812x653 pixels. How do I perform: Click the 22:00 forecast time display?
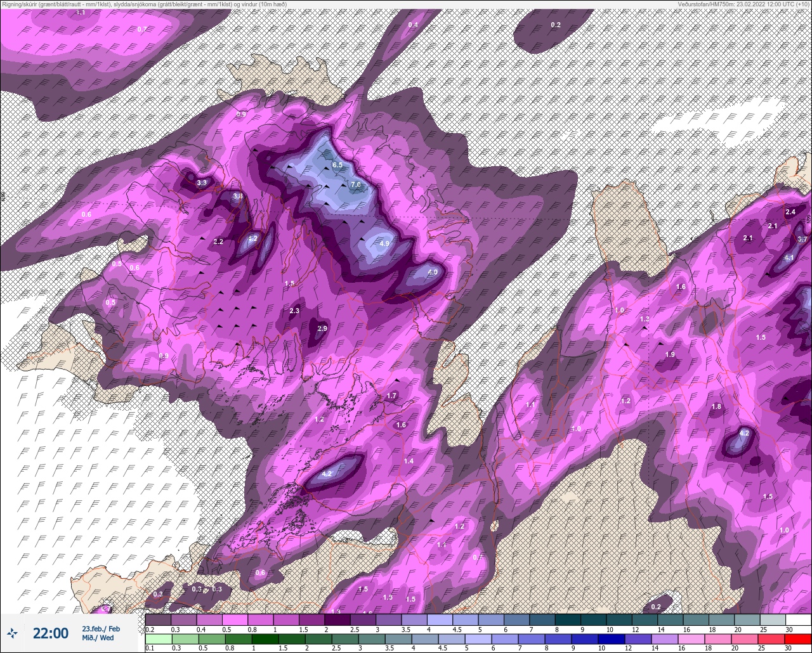coord(51,633)
